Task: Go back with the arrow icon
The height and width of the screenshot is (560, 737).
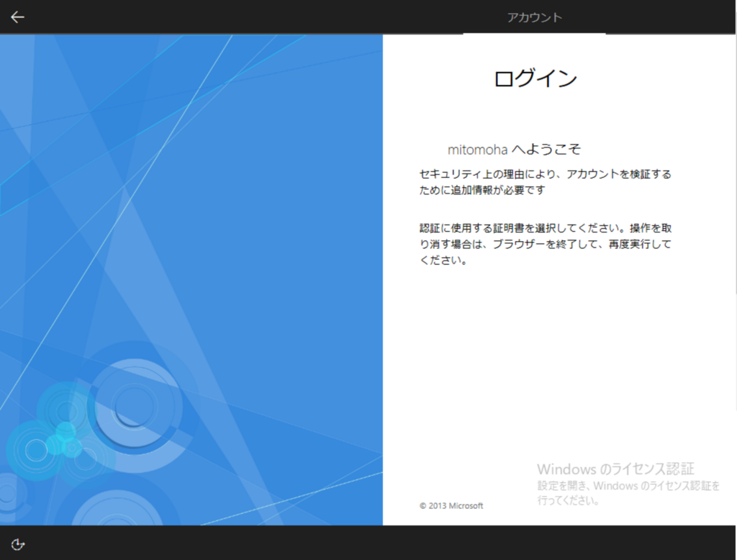Action: [17, 17]
